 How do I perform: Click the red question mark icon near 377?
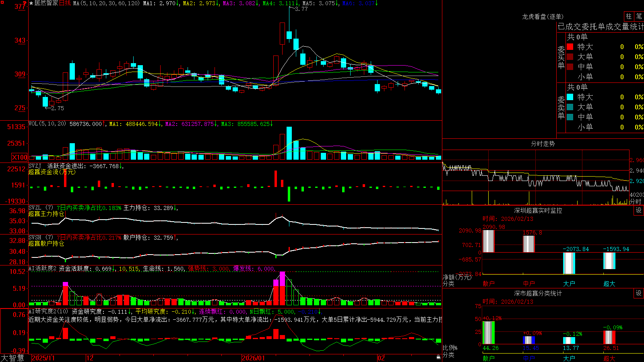point(25,4)
